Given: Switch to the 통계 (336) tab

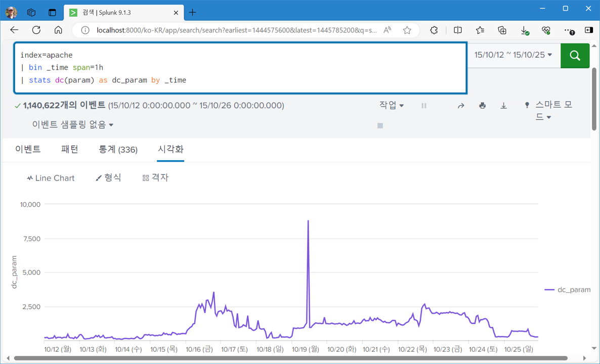Looking at the screenshot, I should pos(118,150).
